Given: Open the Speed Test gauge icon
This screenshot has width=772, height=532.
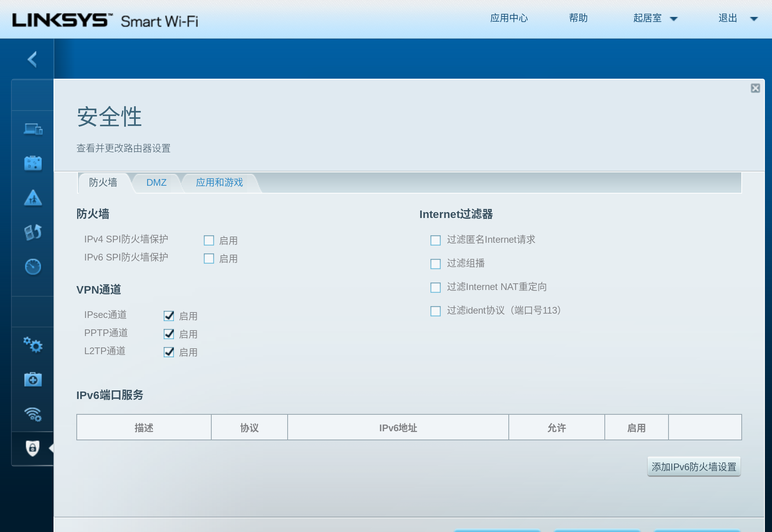Looking at the screenshot, I should pyautogui.click(x=33, y=267).
